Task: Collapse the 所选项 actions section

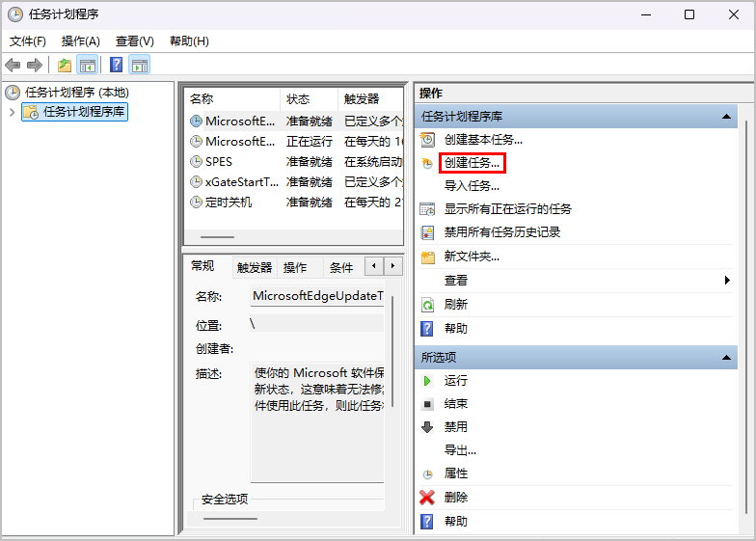Action: pyautogui.click(x=727, y=358)
